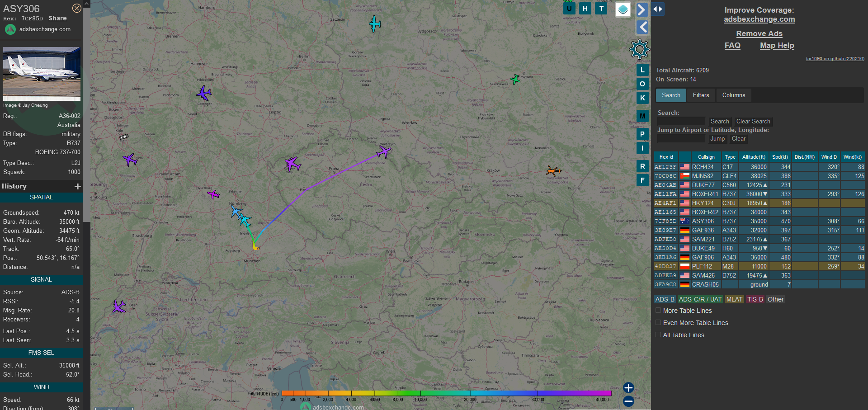This screenshot has width=868, height=410.
Task: Toggle the O map option button
Action: [x=642, y=84]
